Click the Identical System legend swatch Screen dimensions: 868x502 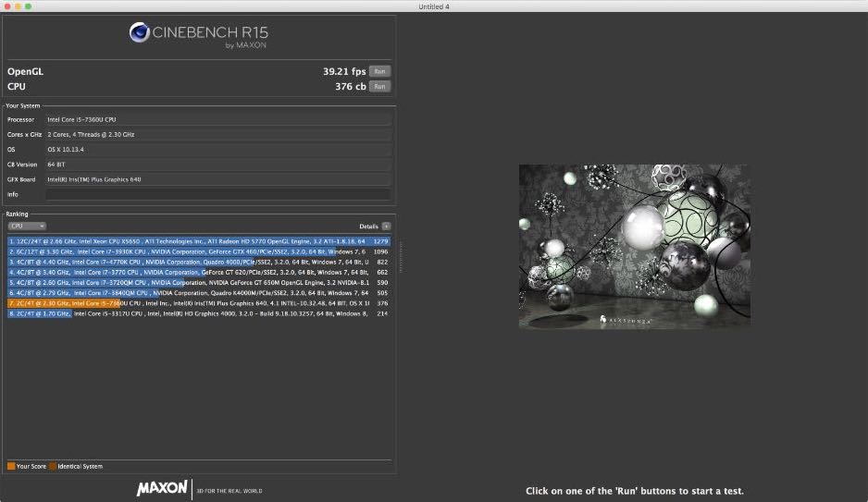point(53,466)
